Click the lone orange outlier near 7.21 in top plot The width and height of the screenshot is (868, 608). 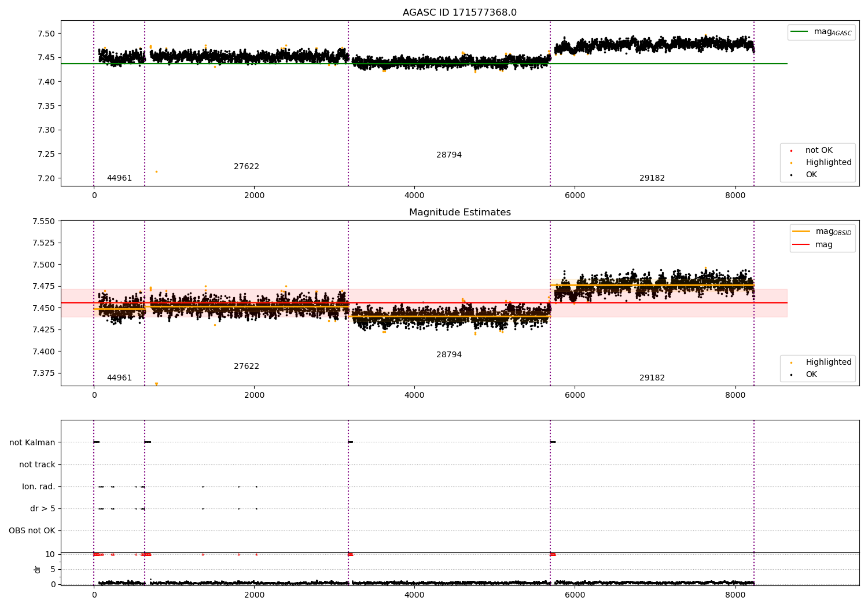pyautogui.click(x=156, y=171)
